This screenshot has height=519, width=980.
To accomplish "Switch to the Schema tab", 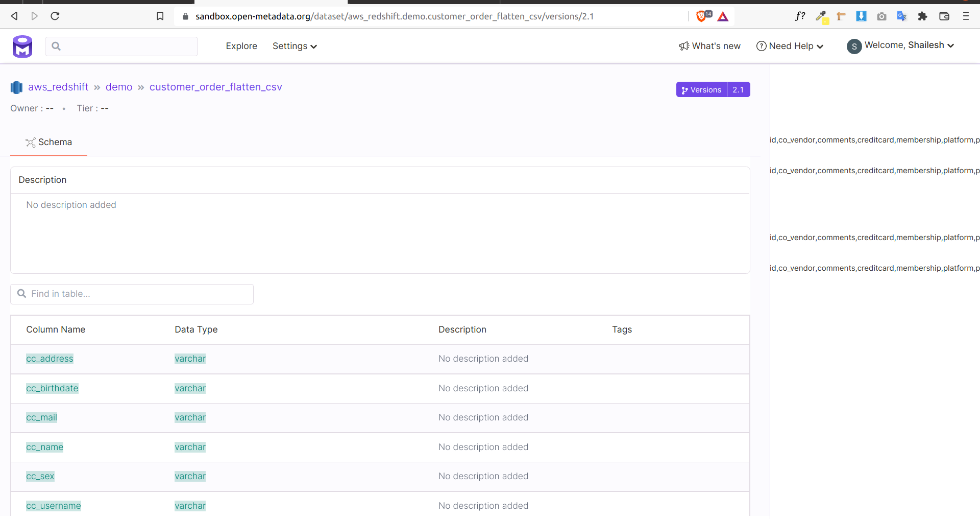I will (48, 142).
